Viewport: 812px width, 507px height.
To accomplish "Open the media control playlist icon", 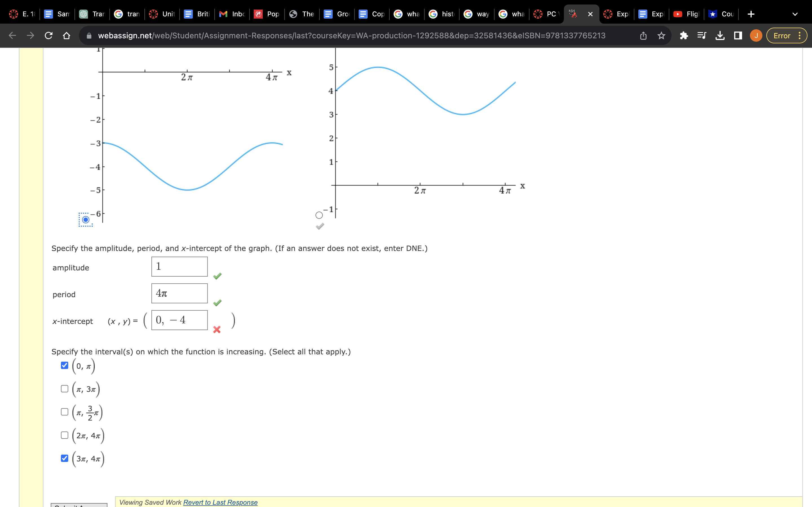I will 701,35.
